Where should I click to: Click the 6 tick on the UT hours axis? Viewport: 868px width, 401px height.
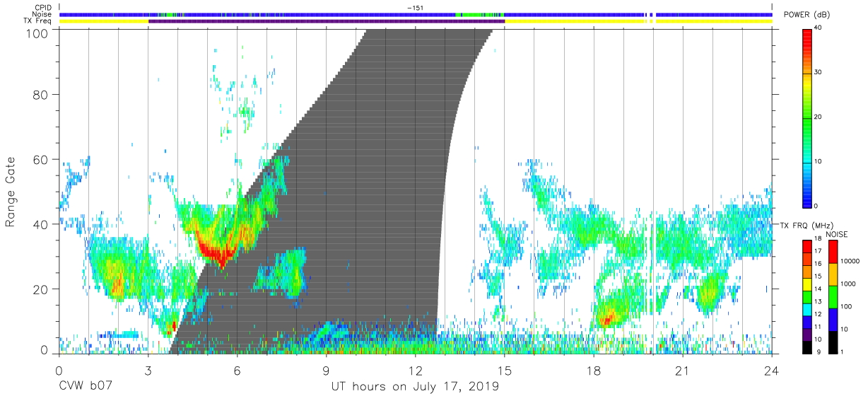[237, 370]
